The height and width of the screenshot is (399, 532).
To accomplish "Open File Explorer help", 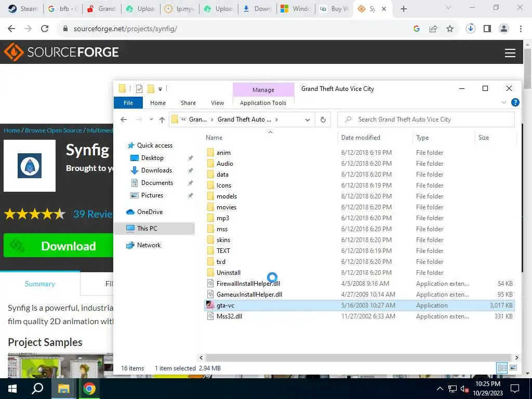I will coord(515,102).
